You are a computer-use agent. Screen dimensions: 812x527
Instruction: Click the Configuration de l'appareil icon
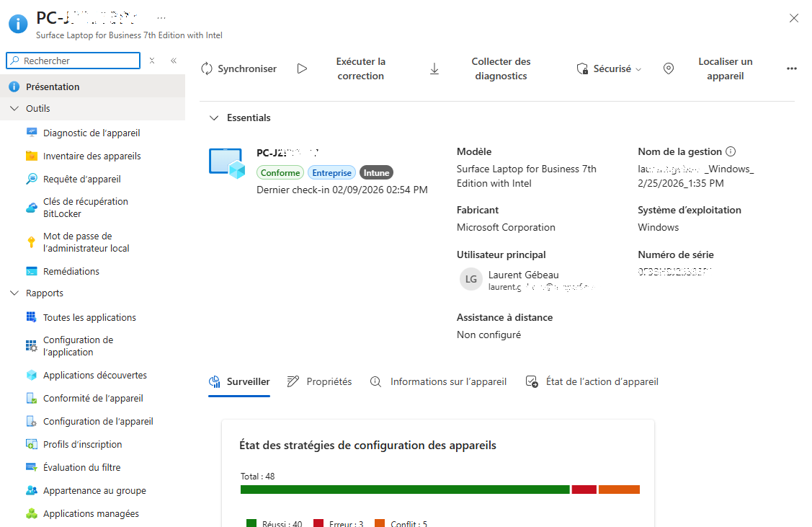(32, 421)
